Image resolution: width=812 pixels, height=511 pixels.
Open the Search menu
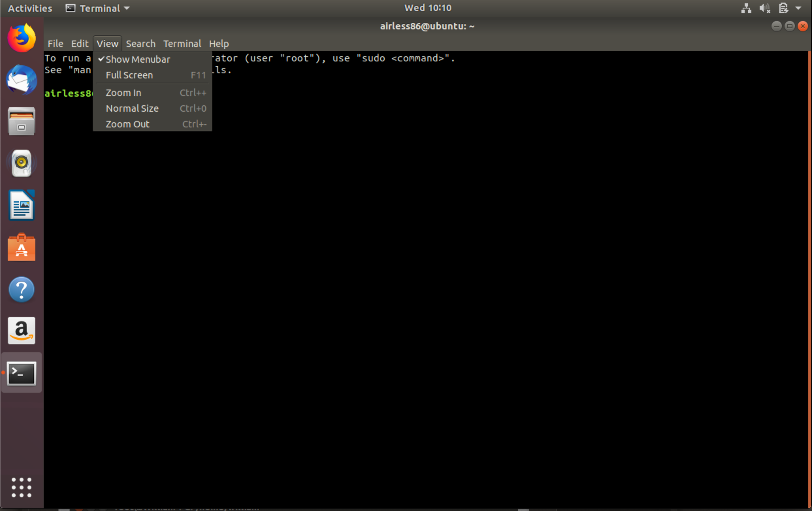141,44
